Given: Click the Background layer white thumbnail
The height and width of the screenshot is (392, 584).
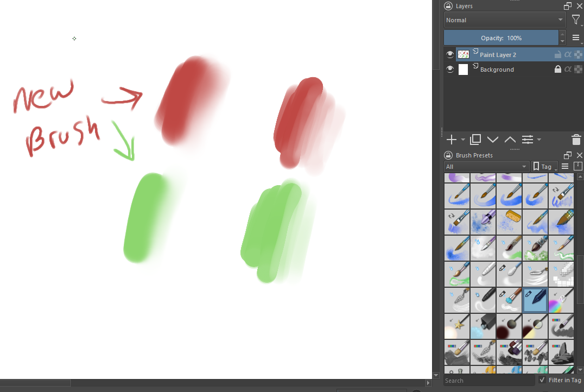Looking at the screenshot, I should click(463, 69).
